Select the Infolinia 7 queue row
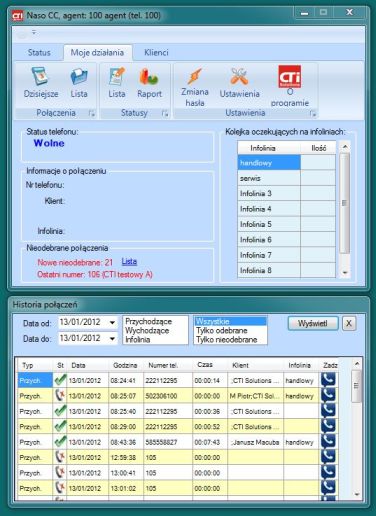 tap(269, 255)
